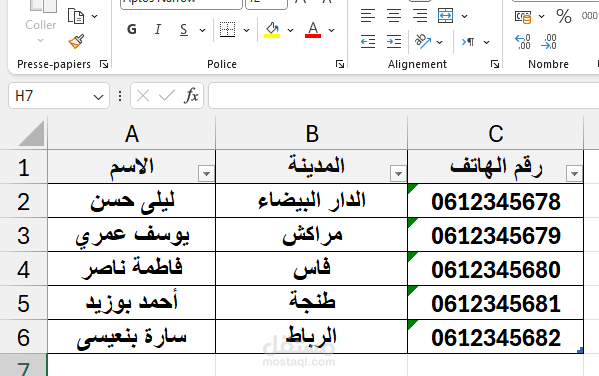Expand the borders dropdown arrow

(x=247, y=30)
